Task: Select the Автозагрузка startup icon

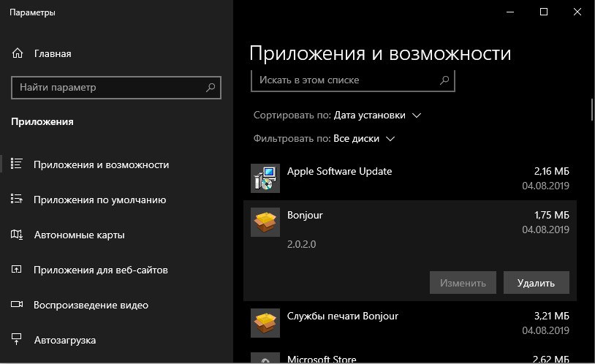Action: tap(16, 339)
